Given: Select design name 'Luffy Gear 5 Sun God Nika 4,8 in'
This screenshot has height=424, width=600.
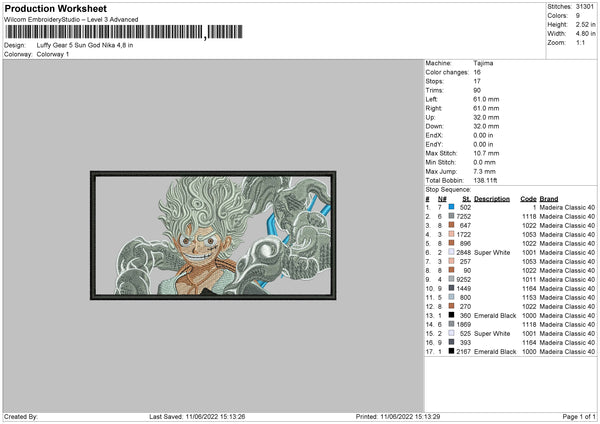Looking at the screenshot, I should click(x=85, y=45).
